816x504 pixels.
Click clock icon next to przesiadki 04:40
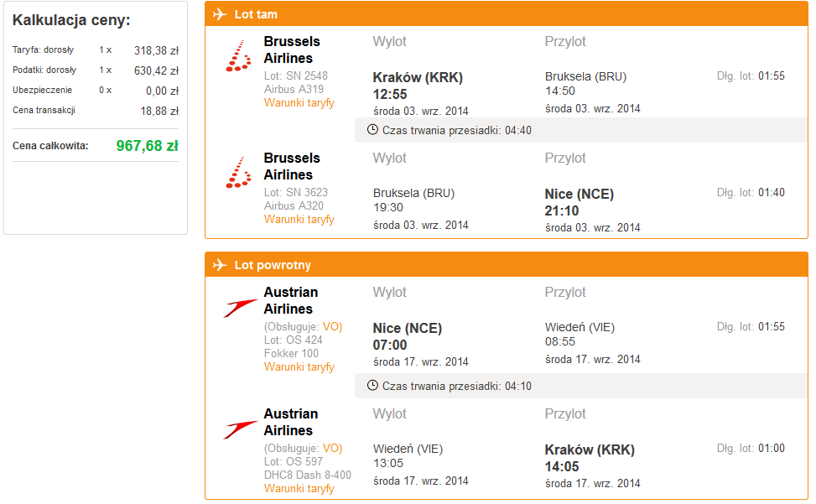tap(372, 129)
